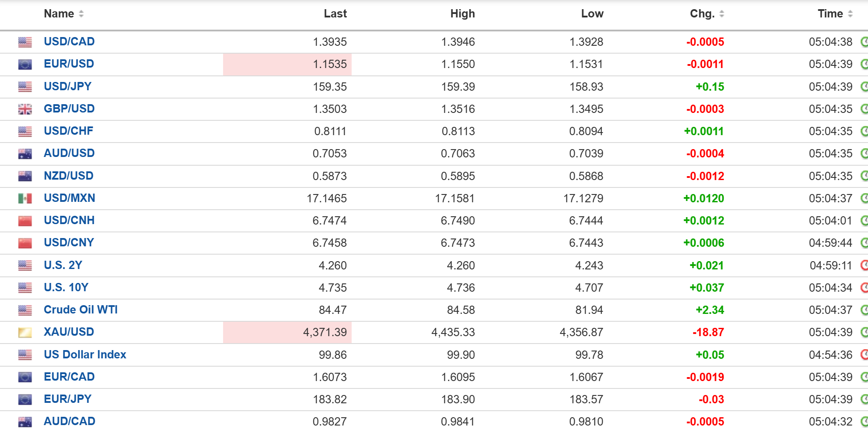Image resolution: width=868 pixels, height=429 pixels.
Task: Click the China flag icon beside USD/CNH
Action: pos(25,221)
